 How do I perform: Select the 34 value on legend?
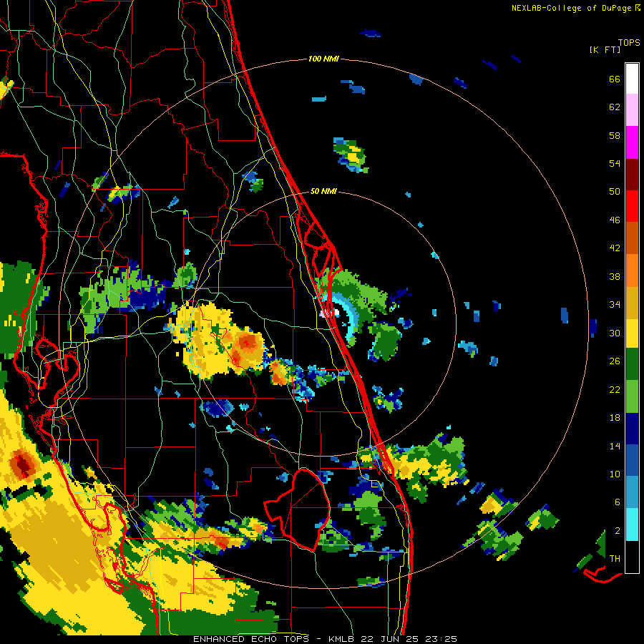click(x=615, y=305)
